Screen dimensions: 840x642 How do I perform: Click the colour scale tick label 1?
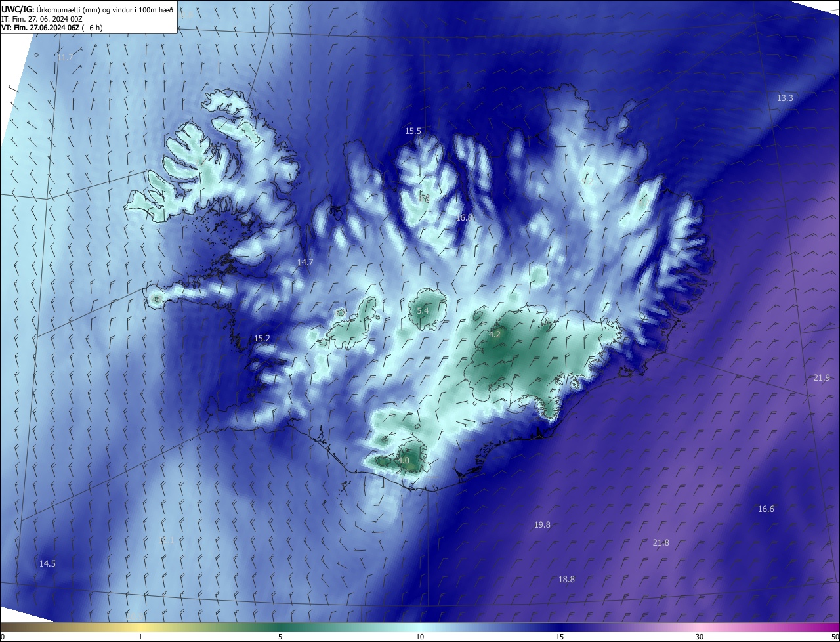coord(140,637)
